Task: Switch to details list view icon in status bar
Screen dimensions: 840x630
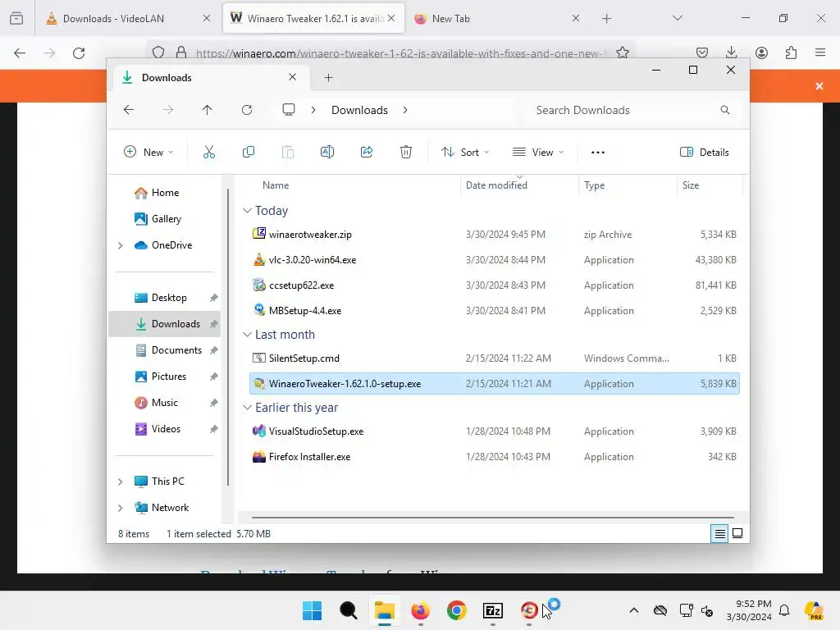Action: (719, 533)
